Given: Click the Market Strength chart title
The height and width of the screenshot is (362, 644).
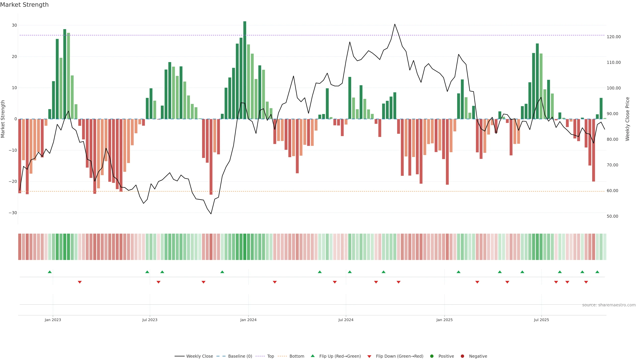Looking at the screenshot, I should click(x=24, y=5).
